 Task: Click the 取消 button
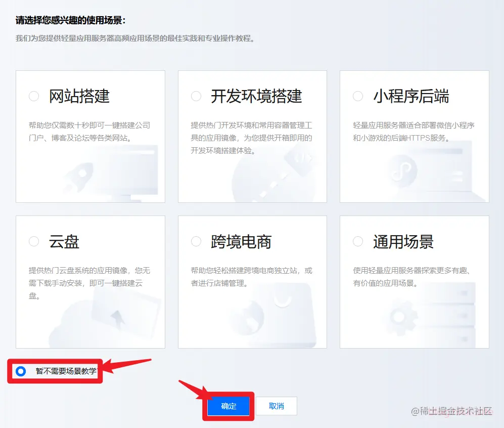tap(277, 406)
